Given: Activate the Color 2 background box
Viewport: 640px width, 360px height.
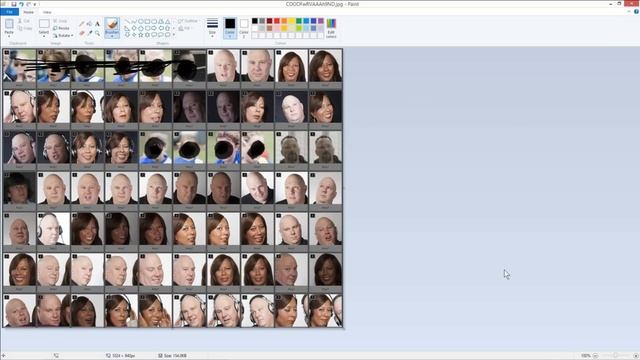Looking at the screenshot, I should [x=244, y=28].
